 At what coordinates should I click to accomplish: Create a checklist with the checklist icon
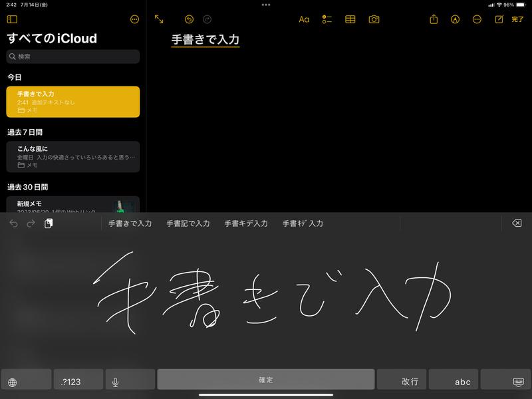tap(327, 20)
